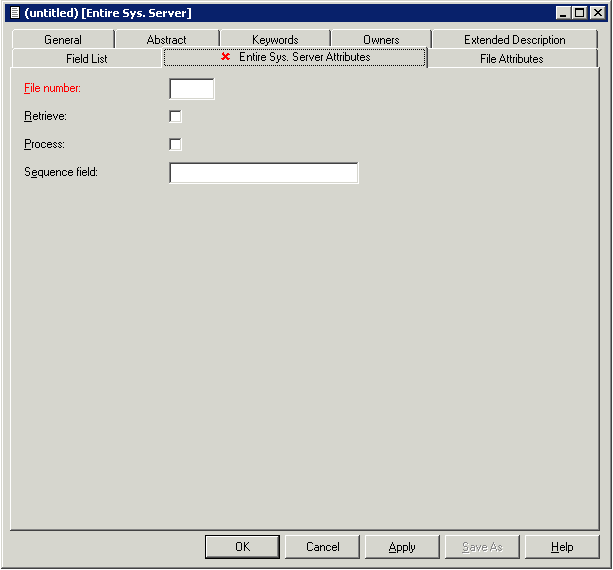
Task: Select the Entire Sys. Server Attributes tab
Action: coord(297,58)
